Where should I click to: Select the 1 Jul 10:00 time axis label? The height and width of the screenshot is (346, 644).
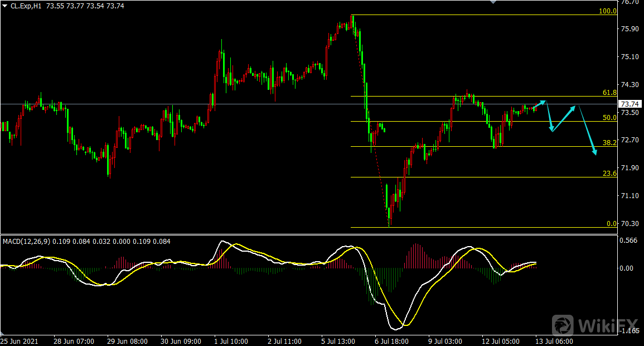(x=231, y=341)
